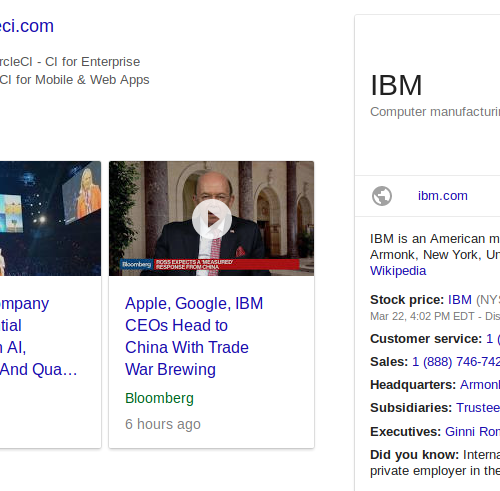The image size is (500, 491).
Task: Click the globe icon beside ibm.com
Action: click(x=382, y=196)
